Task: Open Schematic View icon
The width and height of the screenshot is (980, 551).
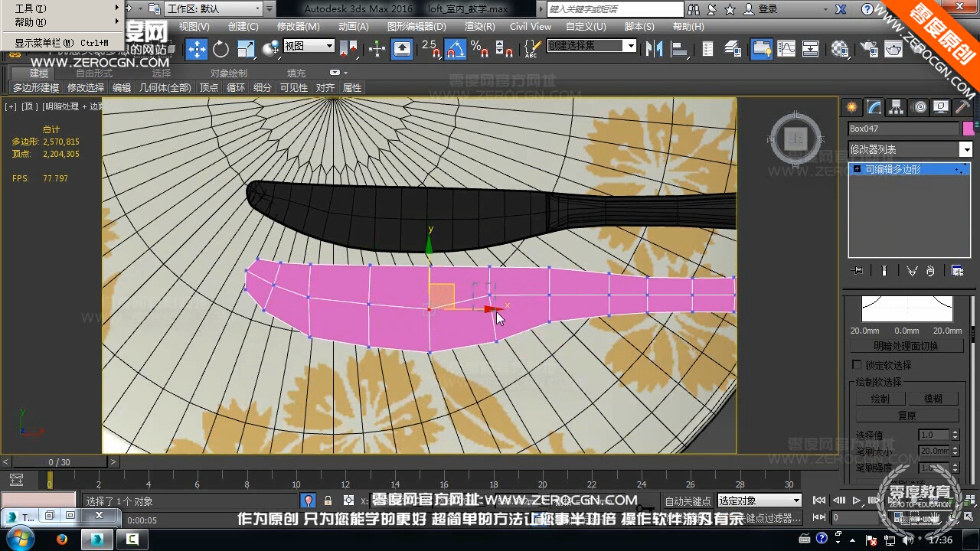Action: point(811,49)
